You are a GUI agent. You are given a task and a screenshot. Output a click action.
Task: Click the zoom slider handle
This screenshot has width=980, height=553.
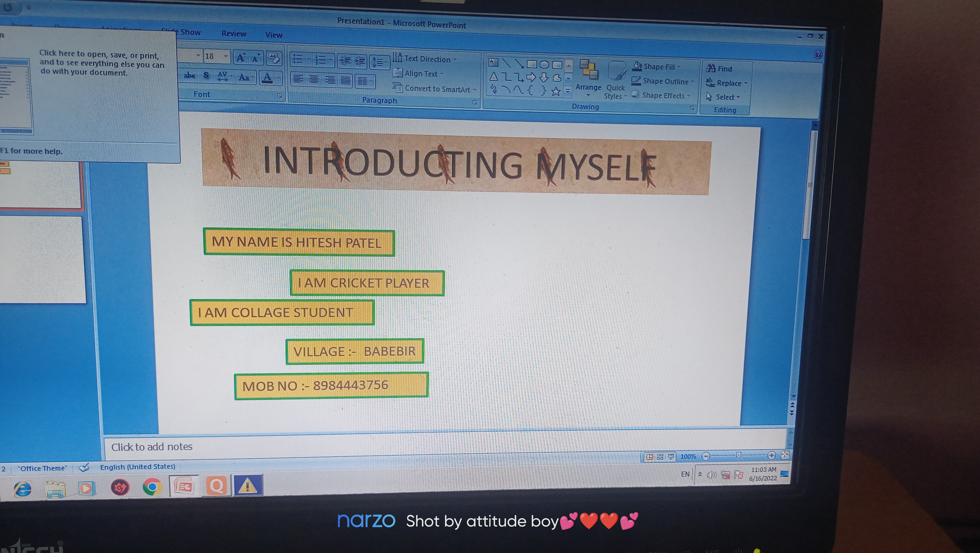[738, 455]
